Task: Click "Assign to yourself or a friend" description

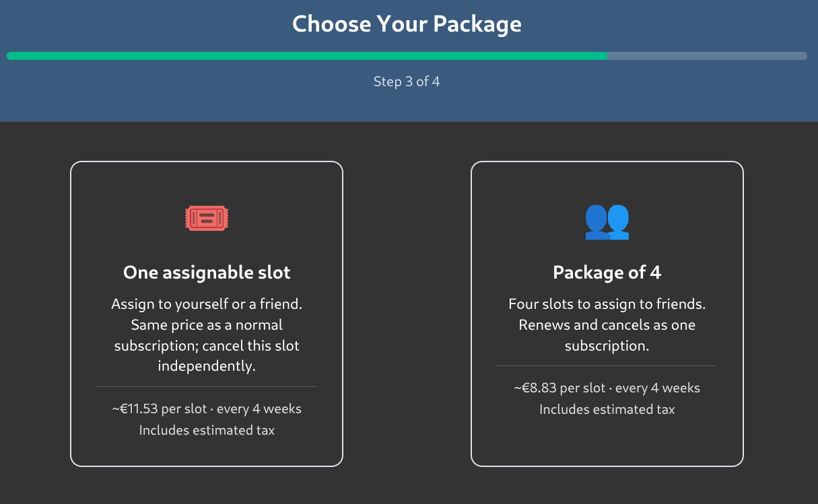Action: pyautogui.click(x=207, y=304)
